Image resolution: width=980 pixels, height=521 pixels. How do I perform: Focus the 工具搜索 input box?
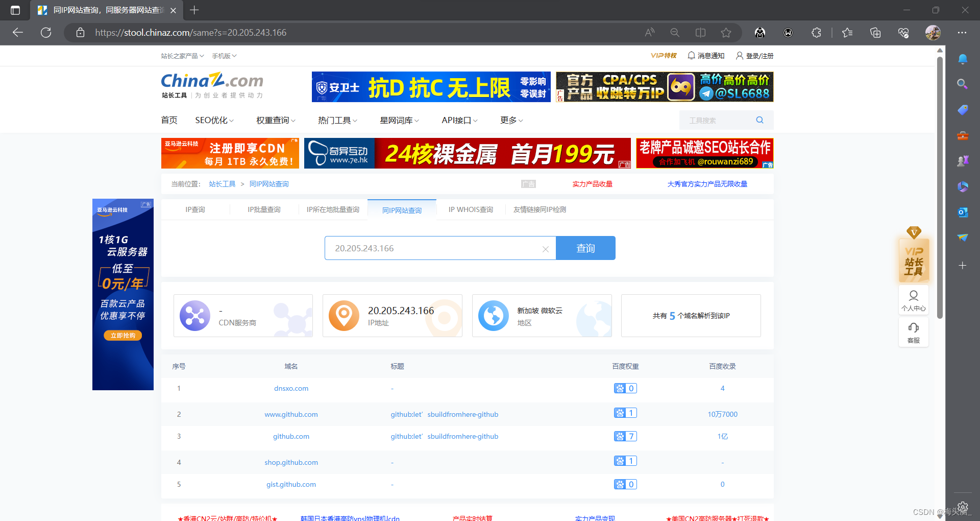tap(717, 121)
